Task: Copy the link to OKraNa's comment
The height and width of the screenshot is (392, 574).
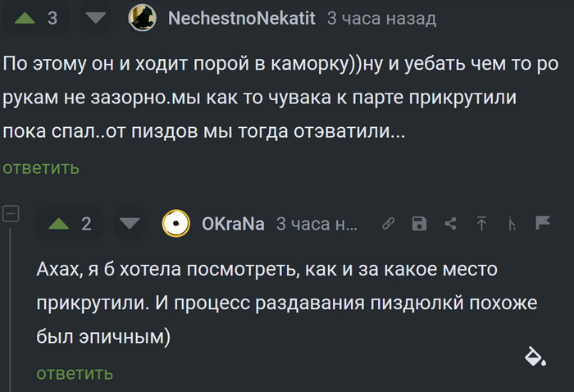Action: click(389, 223)
